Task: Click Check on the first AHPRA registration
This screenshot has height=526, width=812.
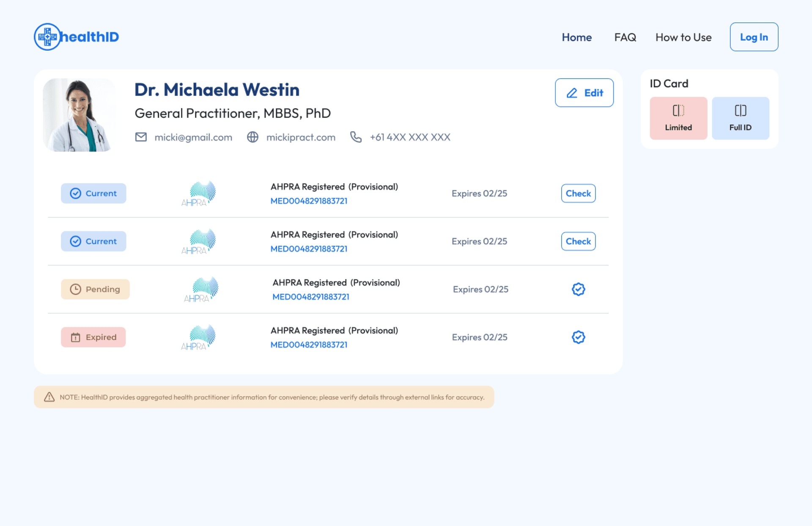Action: coord(578,193)
